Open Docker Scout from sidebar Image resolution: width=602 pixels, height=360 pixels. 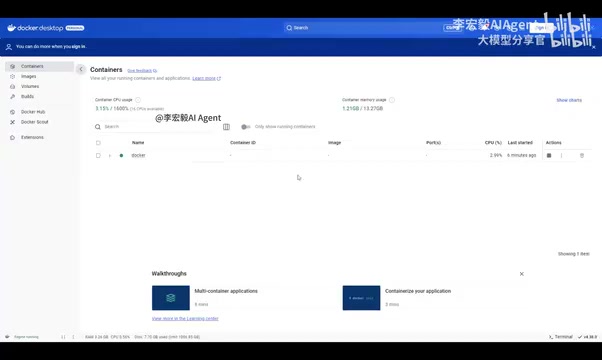point(40,122)
